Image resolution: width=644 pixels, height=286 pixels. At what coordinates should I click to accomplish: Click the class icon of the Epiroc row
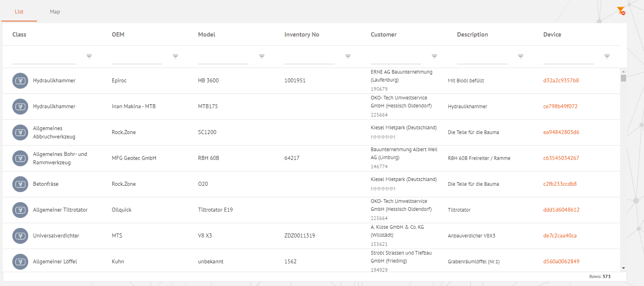point(20,81)
